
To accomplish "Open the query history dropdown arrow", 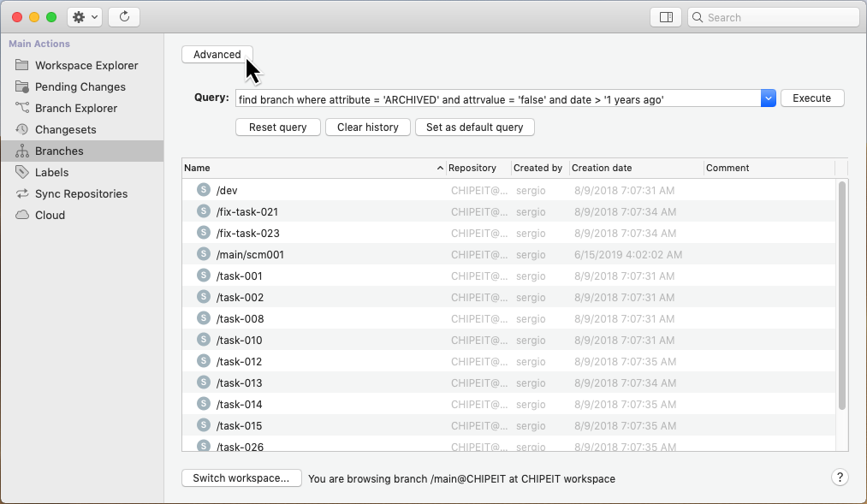I will point(768,98).
